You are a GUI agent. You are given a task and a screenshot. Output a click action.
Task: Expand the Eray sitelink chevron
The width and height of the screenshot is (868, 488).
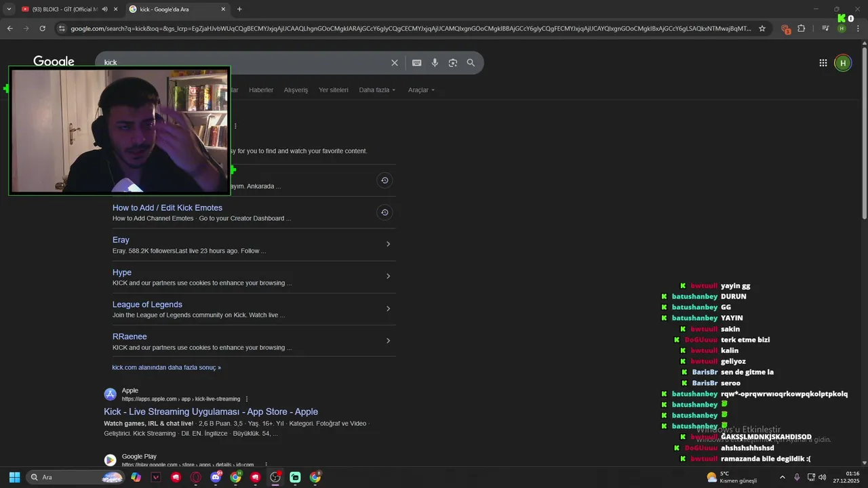point(388,244)
